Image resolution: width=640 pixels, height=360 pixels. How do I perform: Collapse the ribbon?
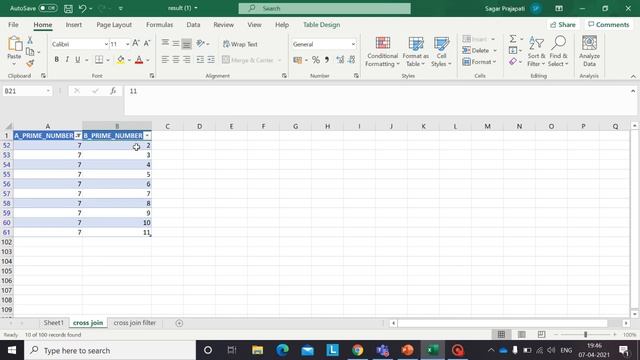click(633, 76)
